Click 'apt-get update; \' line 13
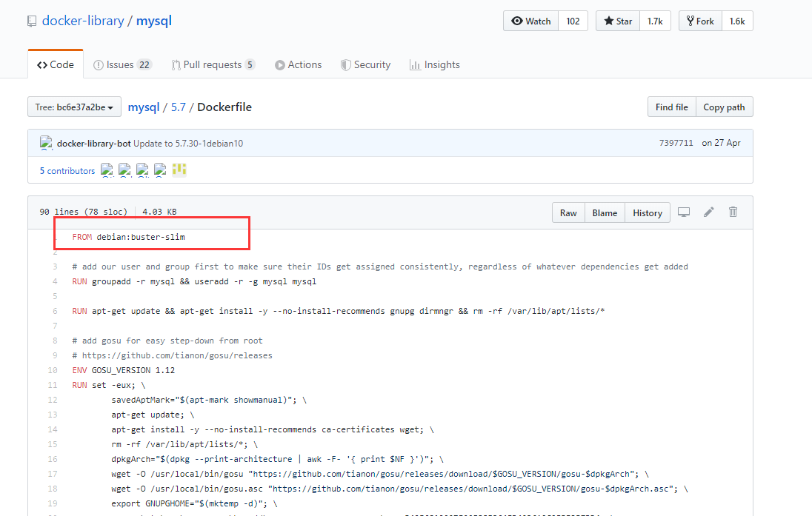This screenshot has width=812, height=516. [153, 415]
